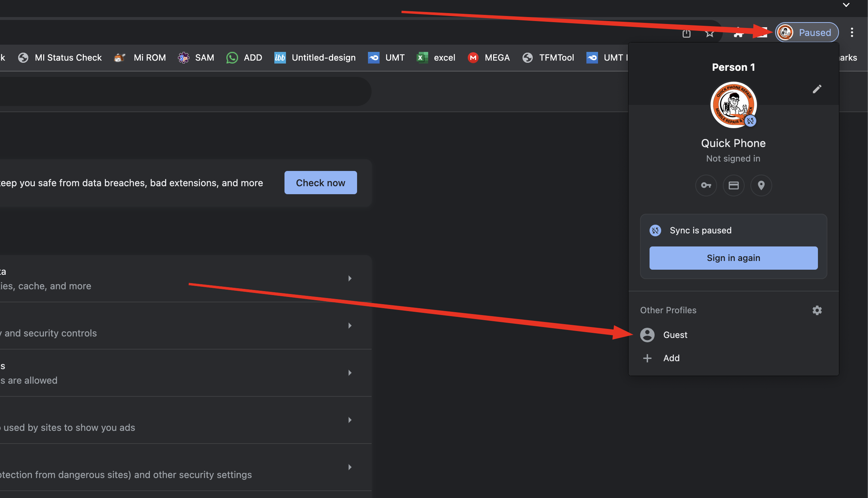
Task: Open manage profiles gear icon
Action: [817, 310]
